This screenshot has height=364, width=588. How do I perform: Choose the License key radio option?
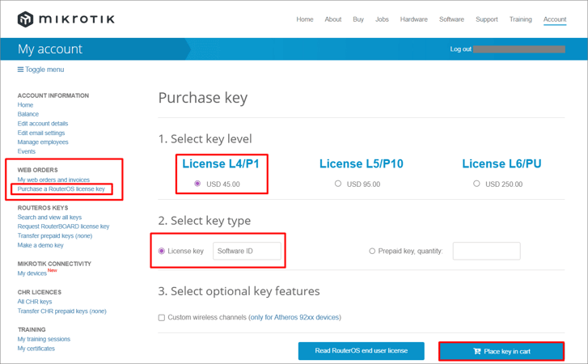(162, 251)
